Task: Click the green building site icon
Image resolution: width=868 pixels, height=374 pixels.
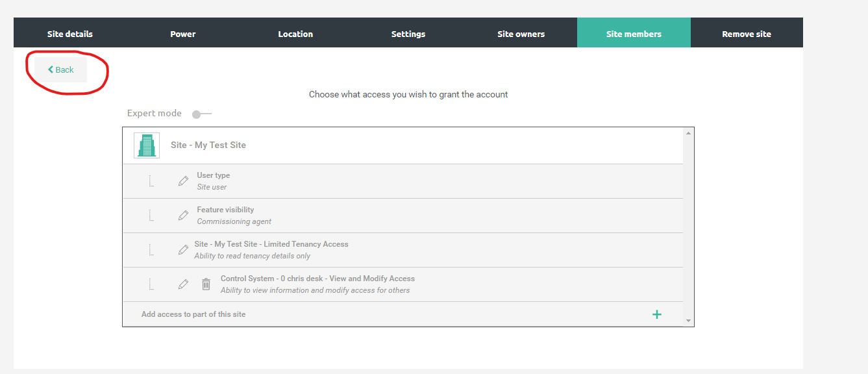Action: pos(147,145)
